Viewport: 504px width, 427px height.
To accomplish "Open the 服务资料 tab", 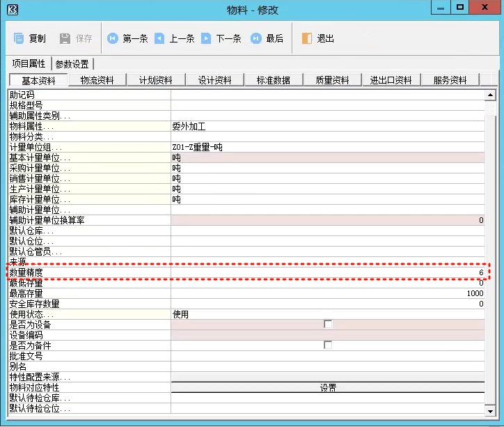I will (450, 80).
